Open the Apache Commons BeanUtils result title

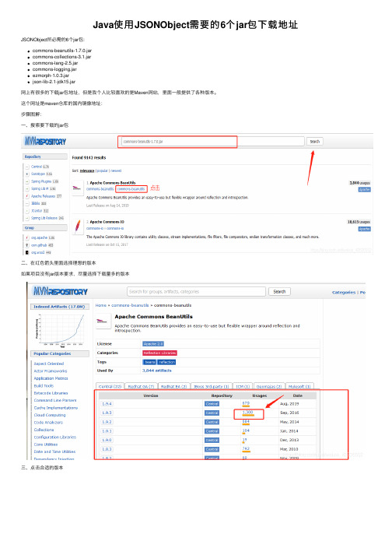[x=113, y=183]
